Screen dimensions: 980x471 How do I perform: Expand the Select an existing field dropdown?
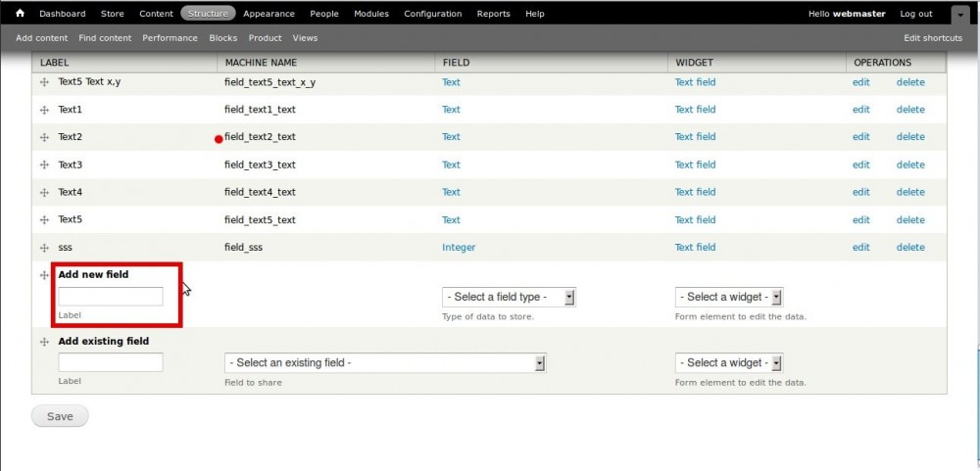(x=384, y=362)
